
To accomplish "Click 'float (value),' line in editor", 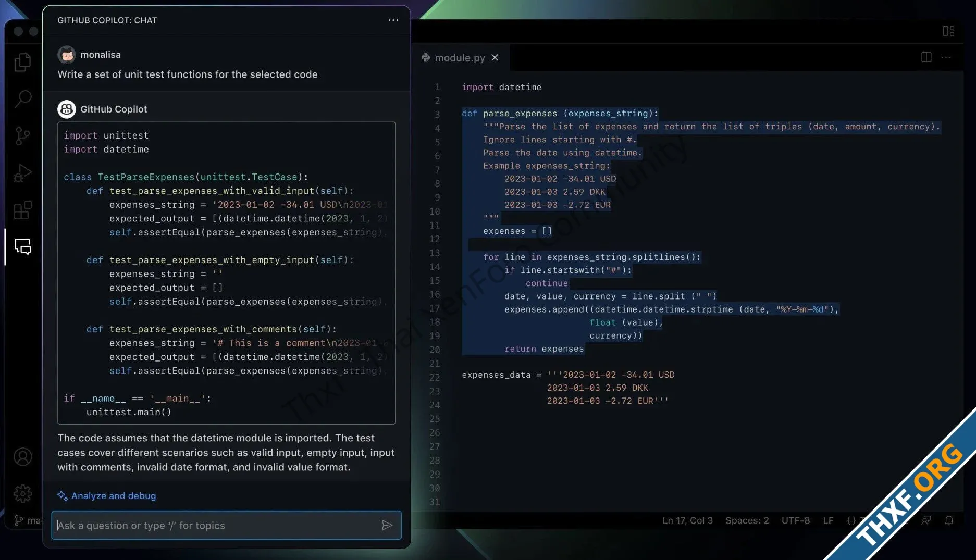I will [626, 322].
